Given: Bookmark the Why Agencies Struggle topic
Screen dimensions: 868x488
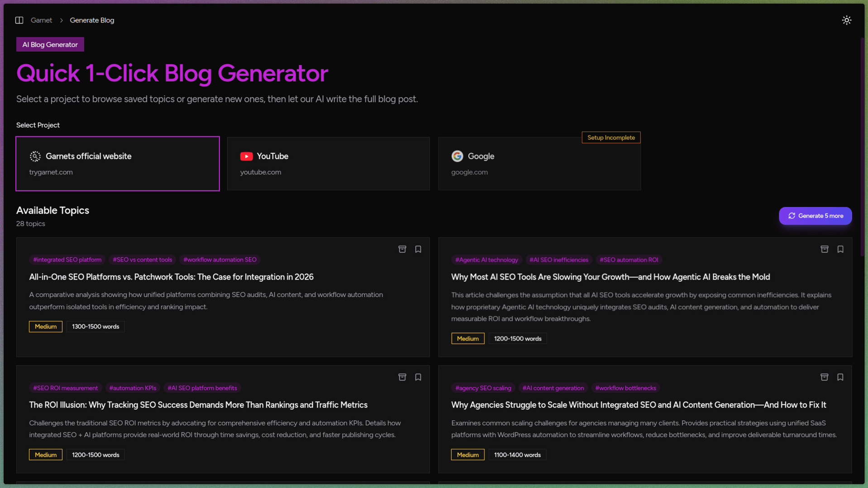Looking at the screenshot, I should 840,377.
